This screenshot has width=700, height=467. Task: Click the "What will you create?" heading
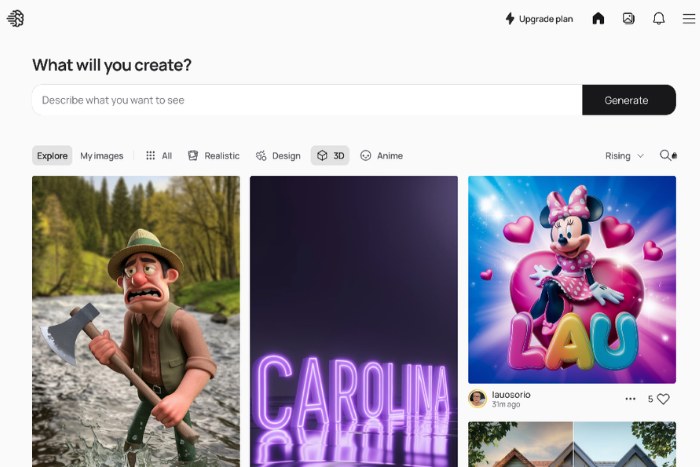tap(112, 65)
